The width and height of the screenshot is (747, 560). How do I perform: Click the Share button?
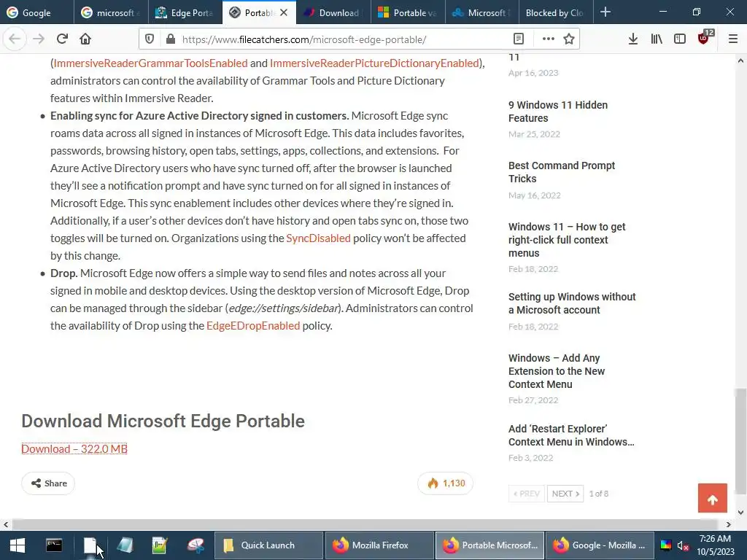pyautogui.click(x=48, y=483)
